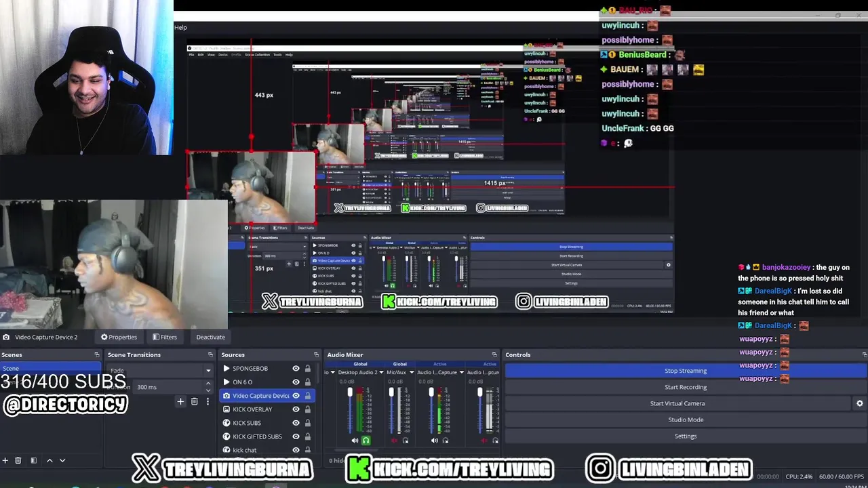Click KICK OVERLAY image source icon
This screenshot has height=488, width=868.
point(226,409)
